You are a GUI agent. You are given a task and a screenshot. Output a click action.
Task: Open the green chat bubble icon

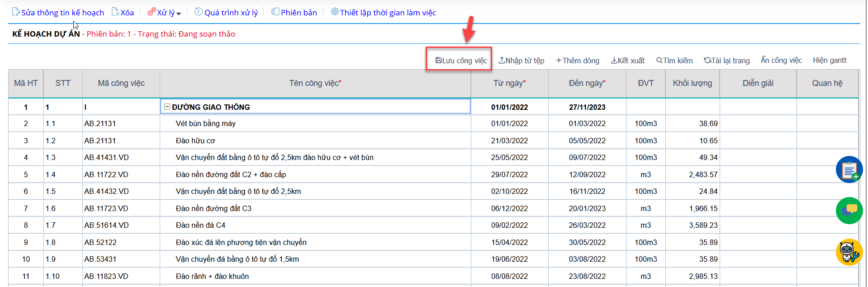pyautogui.click(x=849, y=211)
